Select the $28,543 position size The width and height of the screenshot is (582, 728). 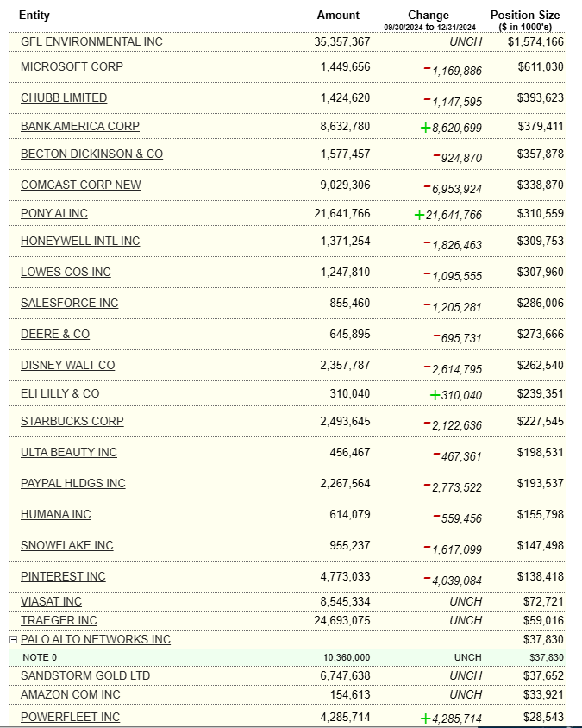(543, 718)
